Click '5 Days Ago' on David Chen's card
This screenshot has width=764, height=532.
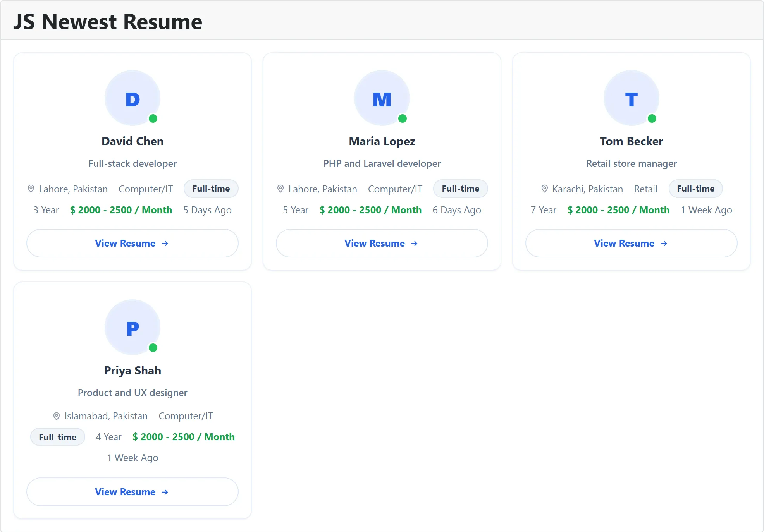[x=207, y=210]
